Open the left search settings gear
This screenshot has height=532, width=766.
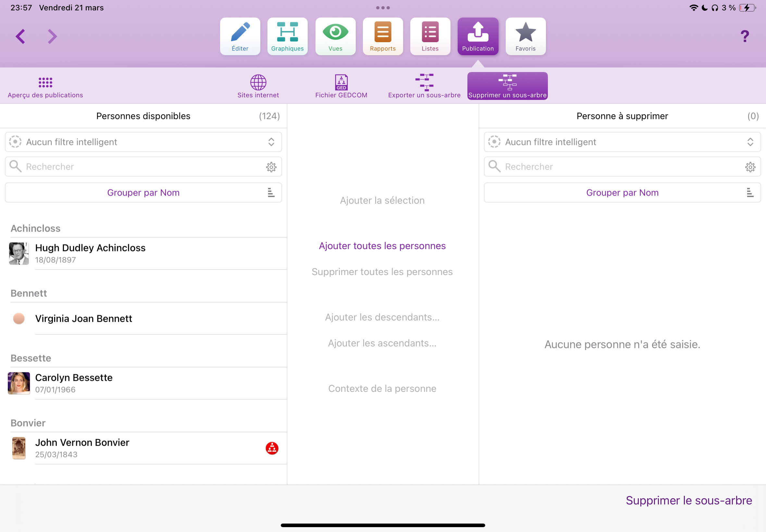tap(271, 167)
